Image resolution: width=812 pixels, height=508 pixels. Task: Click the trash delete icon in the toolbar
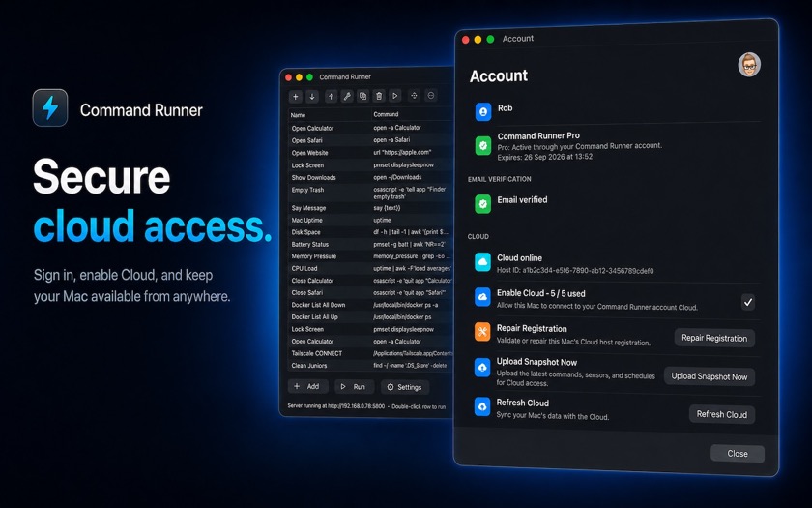[379, 96]
